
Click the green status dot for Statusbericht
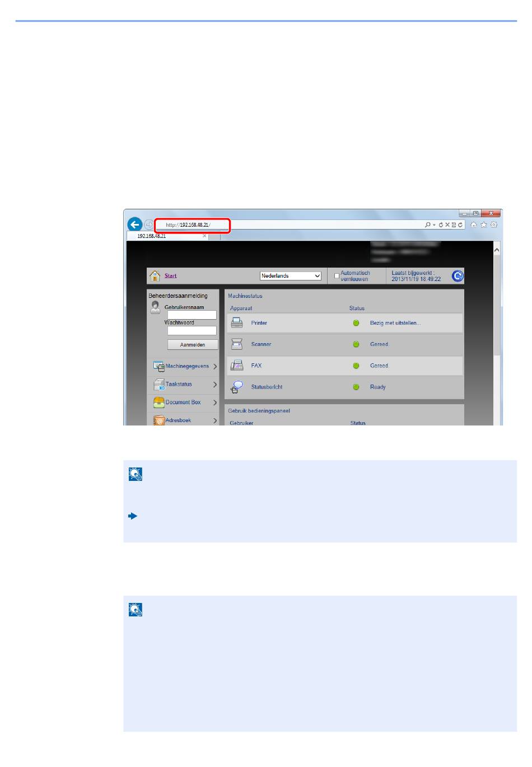coord(356,387)
